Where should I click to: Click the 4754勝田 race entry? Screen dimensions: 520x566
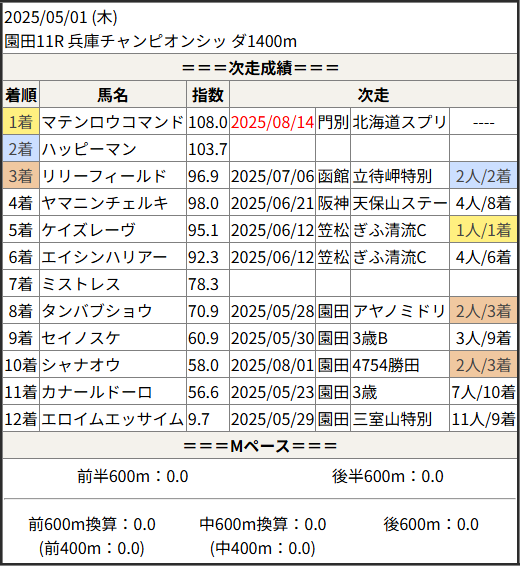386,365
